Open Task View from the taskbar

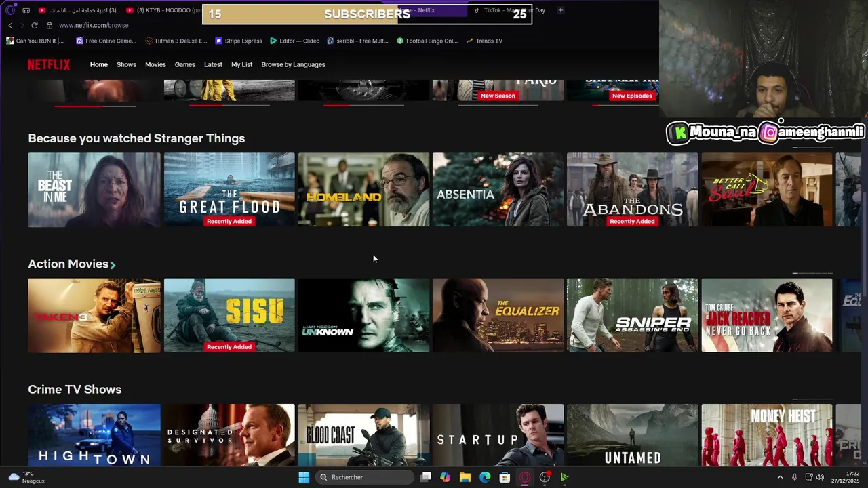[x=426, y=477]
